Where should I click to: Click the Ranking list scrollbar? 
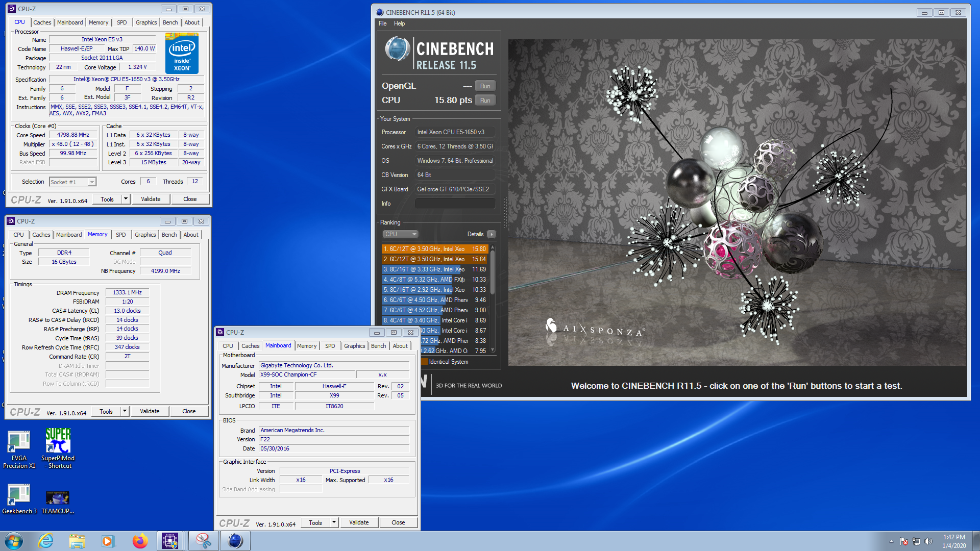click(x=493, y=298)
